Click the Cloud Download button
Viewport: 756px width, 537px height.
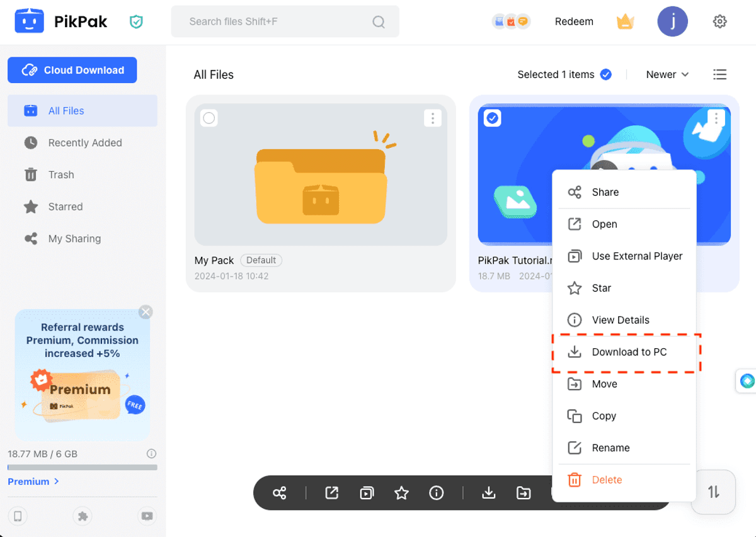tap(72, 70)
